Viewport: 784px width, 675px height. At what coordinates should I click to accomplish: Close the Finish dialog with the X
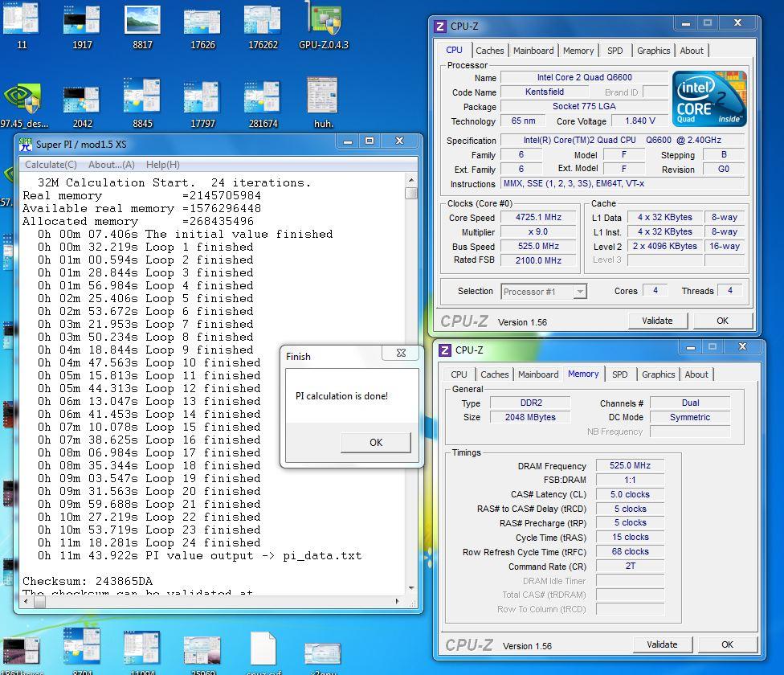401,353
